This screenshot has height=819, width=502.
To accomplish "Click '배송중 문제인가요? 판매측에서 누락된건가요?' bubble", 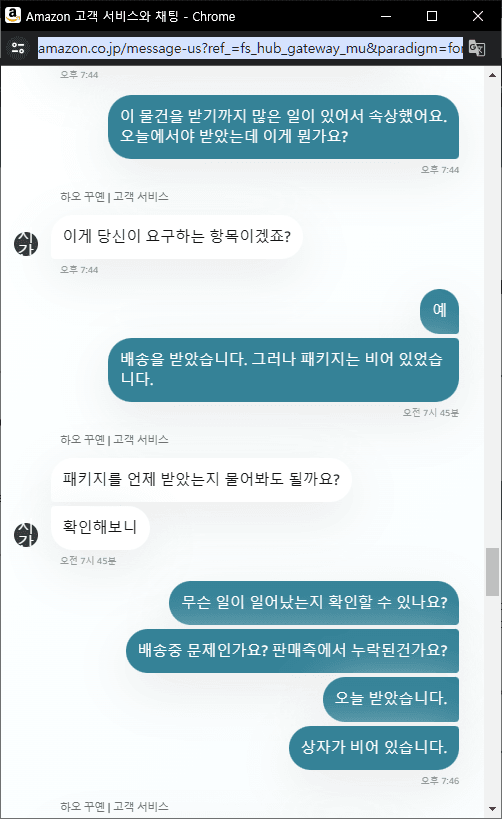I will coord(293,651).
